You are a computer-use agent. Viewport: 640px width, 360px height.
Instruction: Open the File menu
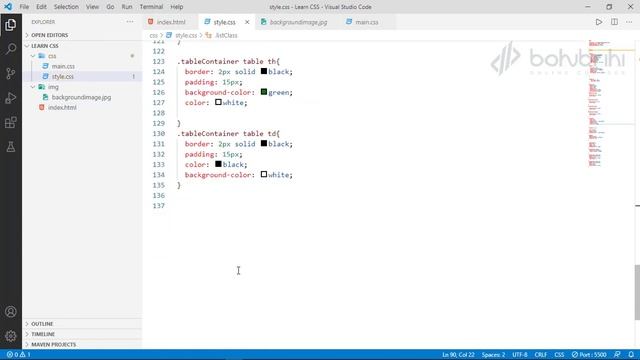tap(24, 7)
